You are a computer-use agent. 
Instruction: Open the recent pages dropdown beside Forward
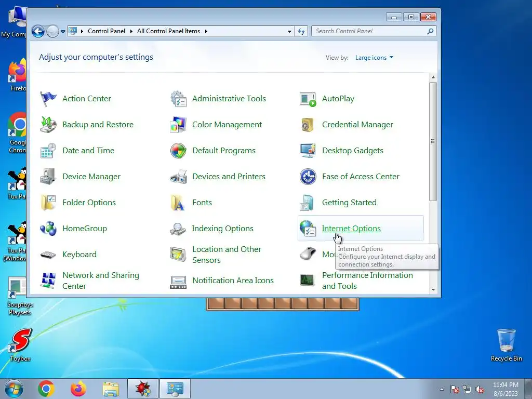(63, 31)
